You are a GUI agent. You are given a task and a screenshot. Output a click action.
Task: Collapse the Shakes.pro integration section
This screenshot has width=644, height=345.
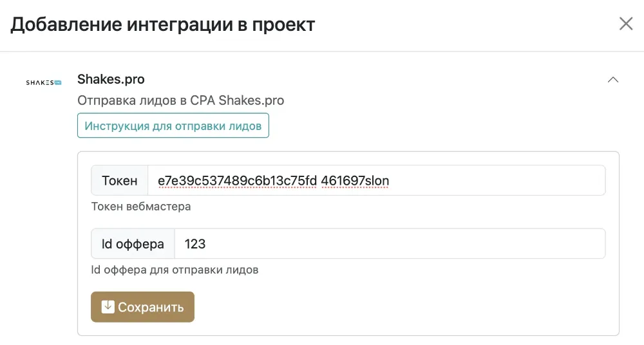tap(613, 80)
